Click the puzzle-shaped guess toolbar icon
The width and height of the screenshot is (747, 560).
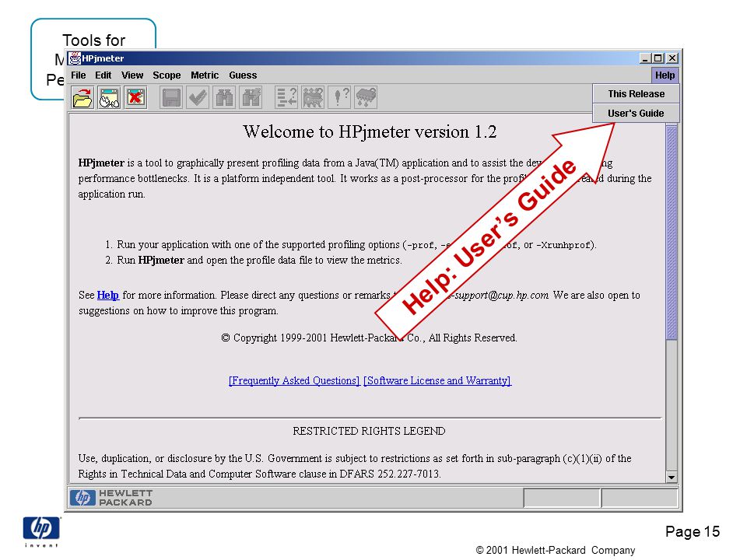point(313,98)
